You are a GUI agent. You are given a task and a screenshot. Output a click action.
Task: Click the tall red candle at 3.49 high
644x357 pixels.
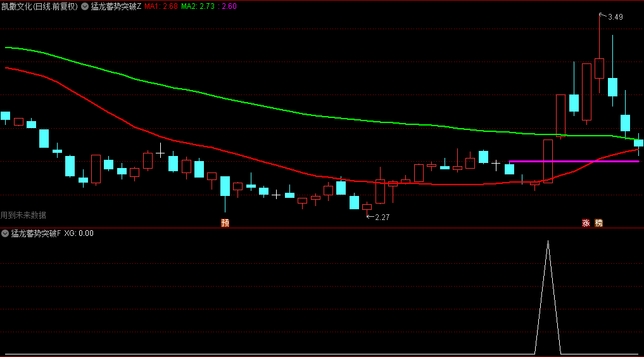[599, 68]
